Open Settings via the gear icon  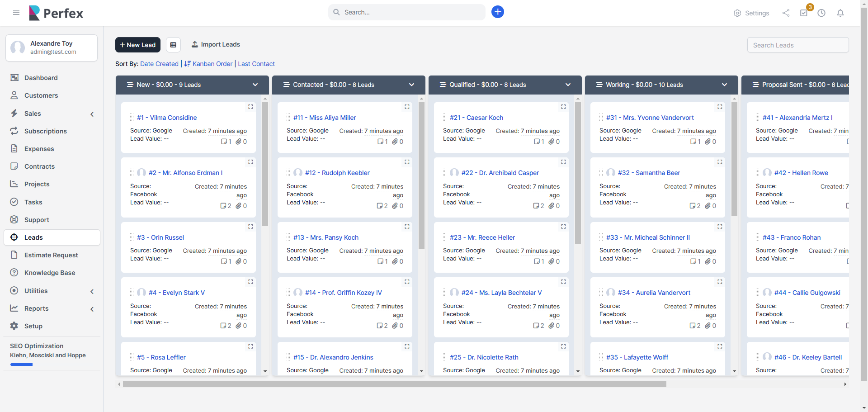click(751, 13)
